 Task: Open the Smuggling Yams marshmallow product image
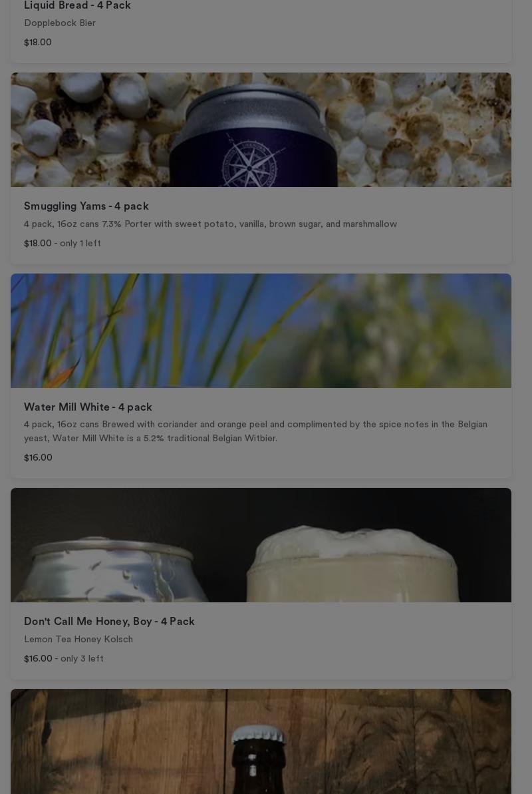(x=261, y=130)
